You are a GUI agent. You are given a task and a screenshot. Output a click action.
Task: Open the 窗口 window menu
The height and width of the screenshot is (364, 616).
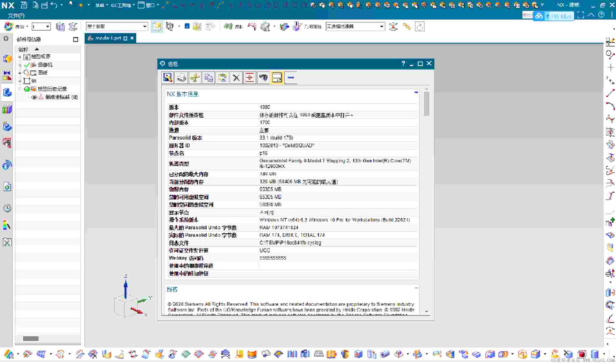pyautogui.click(x=148, y=5)
